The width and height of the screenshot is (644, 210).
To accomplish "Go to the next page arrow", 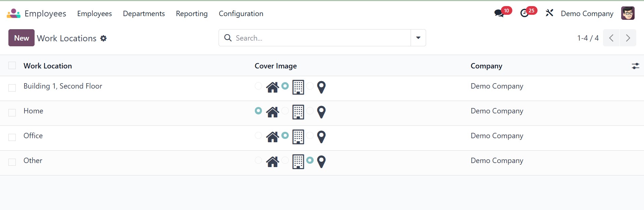I will [628, 38].
